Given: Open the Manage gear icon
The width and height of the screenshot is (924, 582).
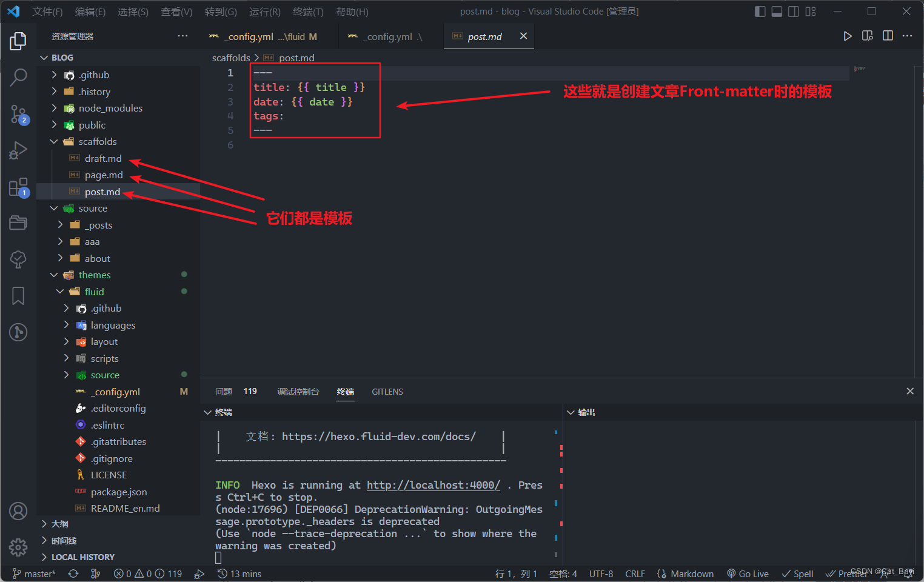Looking at the screenshot, I should (x=18, y=547).
